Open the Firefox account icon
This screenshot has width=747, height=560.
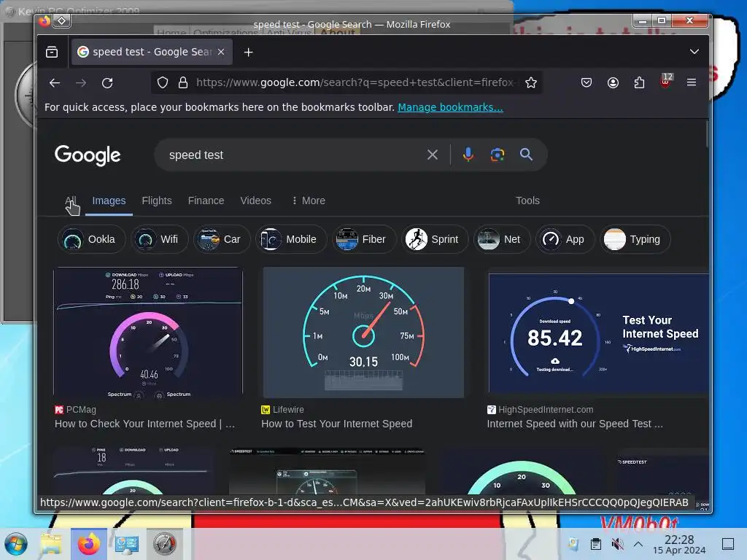coord(613,83)
